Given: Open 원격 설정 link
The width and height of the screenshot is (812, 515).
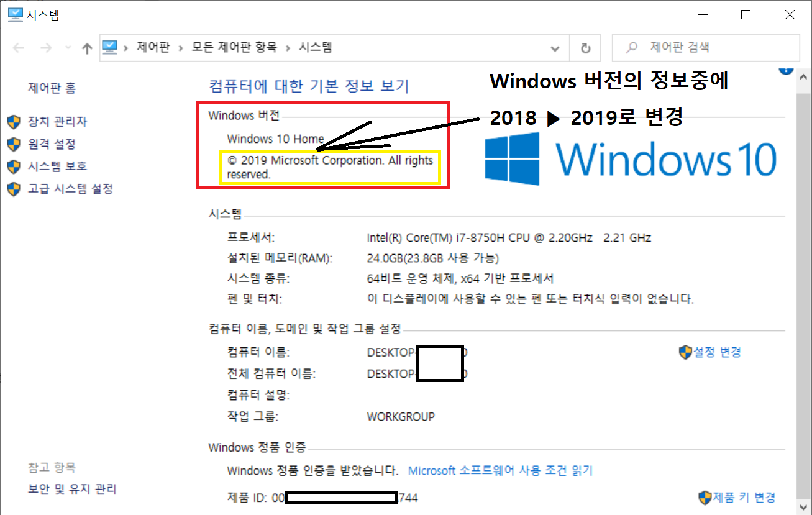Looking at the screenshot, I should pyautogui.click(x=52, y=144).
